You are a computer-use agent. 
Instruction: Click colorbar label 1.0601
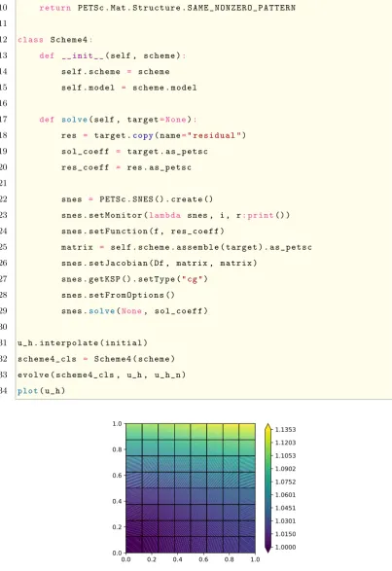[285, 495]
